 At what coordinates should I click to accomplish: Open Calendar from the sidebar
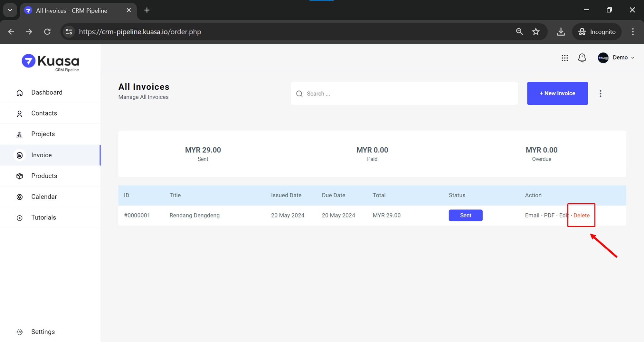(44, 197)
